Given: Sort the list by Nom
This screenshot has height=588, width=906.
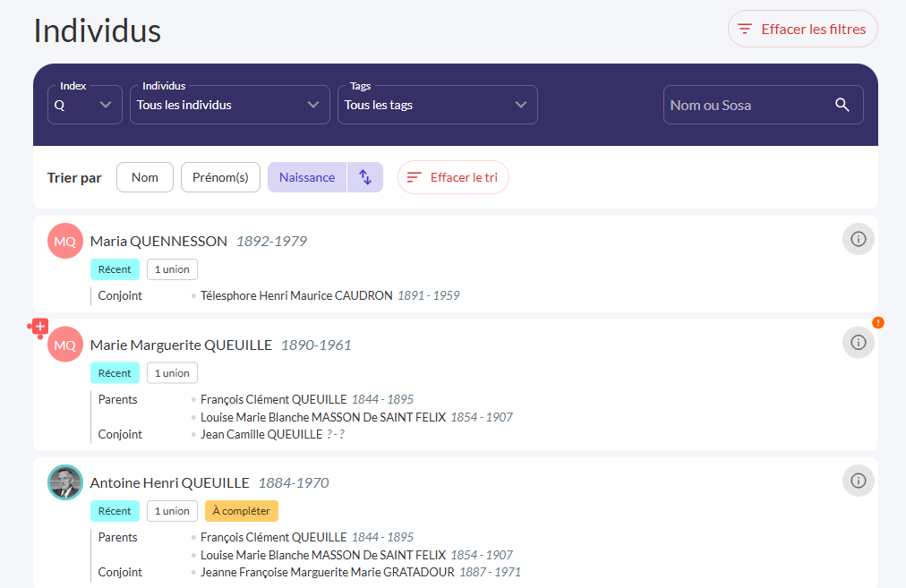Looking at the screenshot, I should 145,177.
